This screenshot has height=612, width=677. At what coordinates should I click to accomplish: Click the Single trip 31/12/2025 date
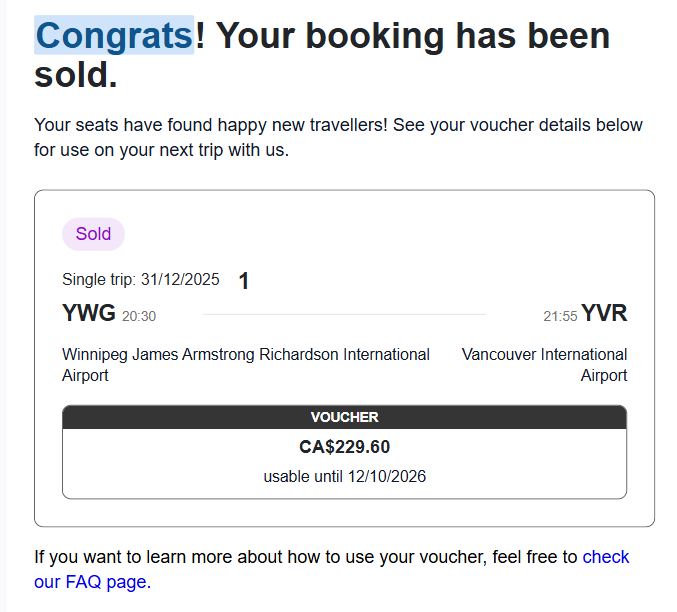(140, 280)
